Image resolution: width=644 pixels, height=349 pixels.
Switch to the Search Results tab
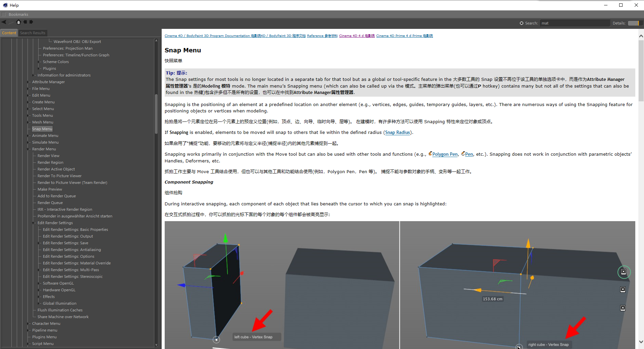point(33,33)
